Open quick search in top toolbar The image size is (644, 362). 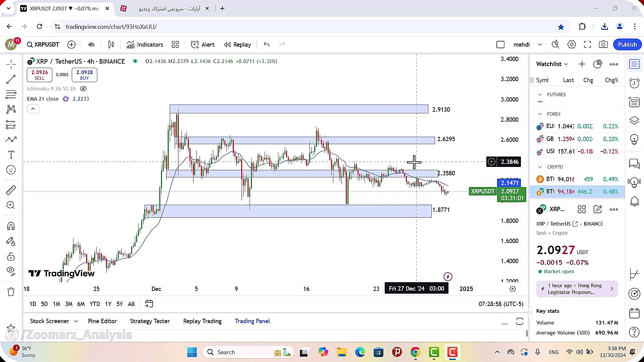click(555, 45)
